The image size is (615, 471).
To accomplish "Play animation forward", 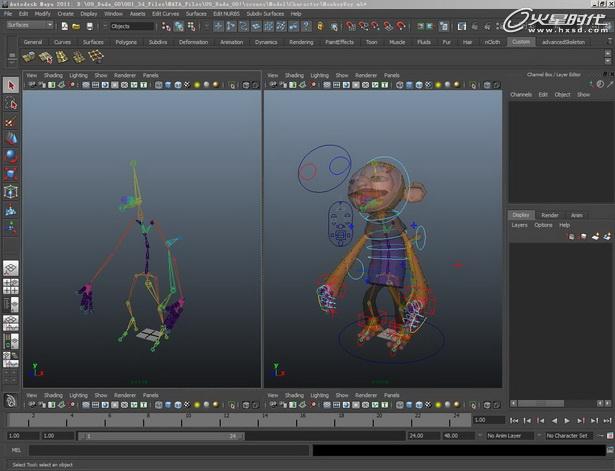I will point(567,420).
